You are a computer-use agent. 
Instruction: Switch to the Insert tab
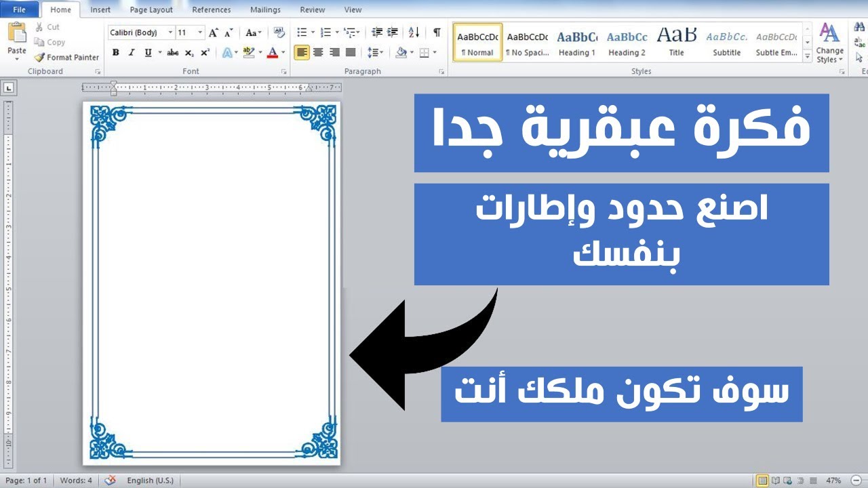[x=100, y=10]
